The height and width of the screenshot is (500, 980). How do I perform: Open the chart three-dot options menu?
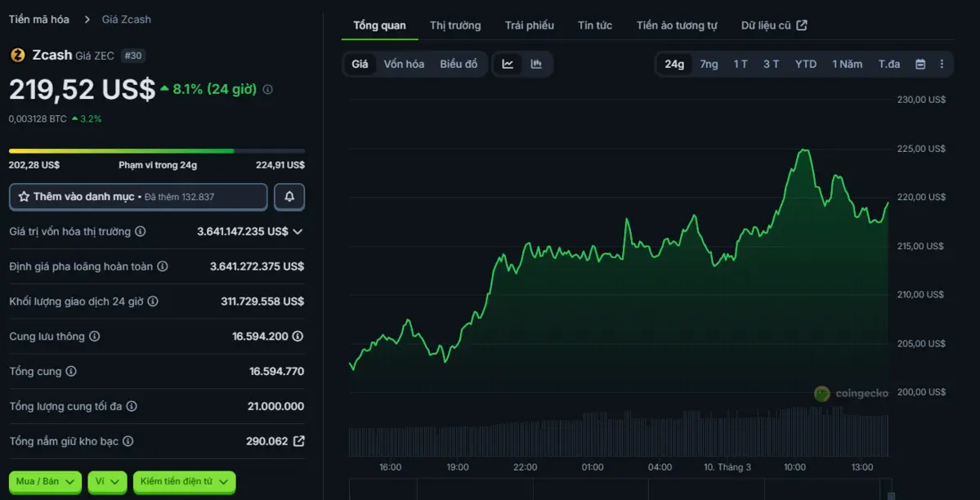(x=942, y=64)
